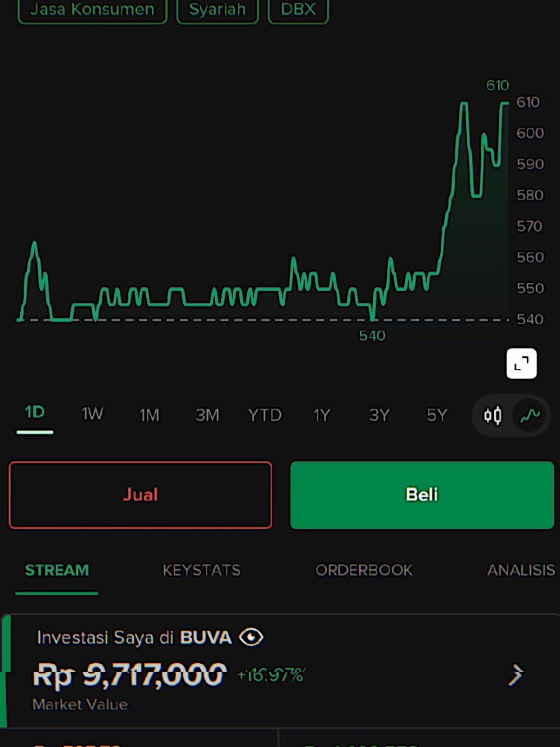Hide portfolio balance using the eye icon

coord(251,637)
